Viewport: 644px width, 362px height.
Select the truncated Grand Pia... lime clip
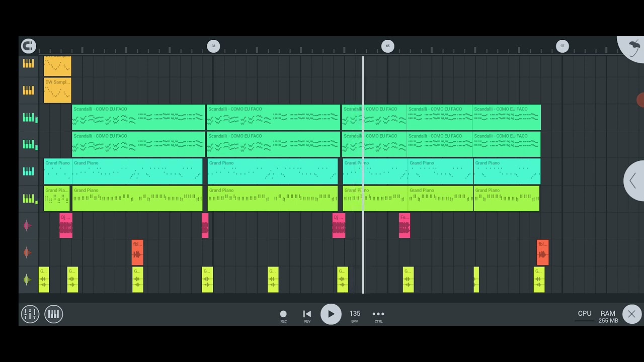[57, 199]
